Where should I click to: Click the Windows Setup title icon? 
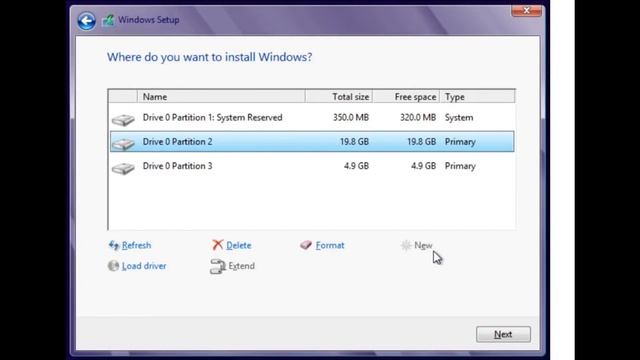[x=108, y=20]
